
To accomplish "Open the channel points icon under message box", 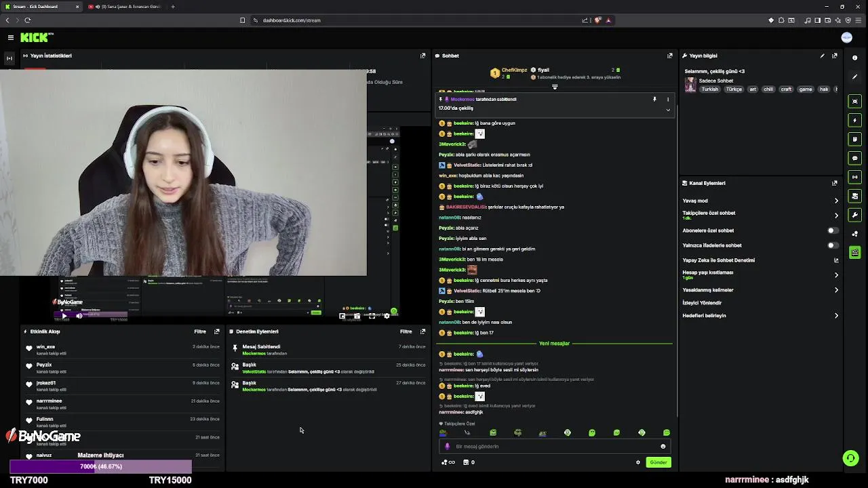I will 448,462.
